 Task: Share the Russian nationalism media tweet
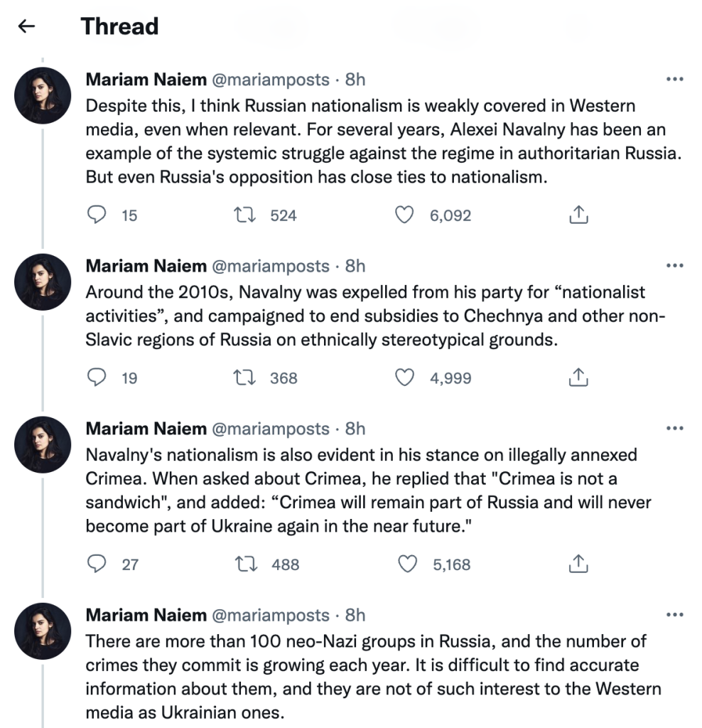578,215
